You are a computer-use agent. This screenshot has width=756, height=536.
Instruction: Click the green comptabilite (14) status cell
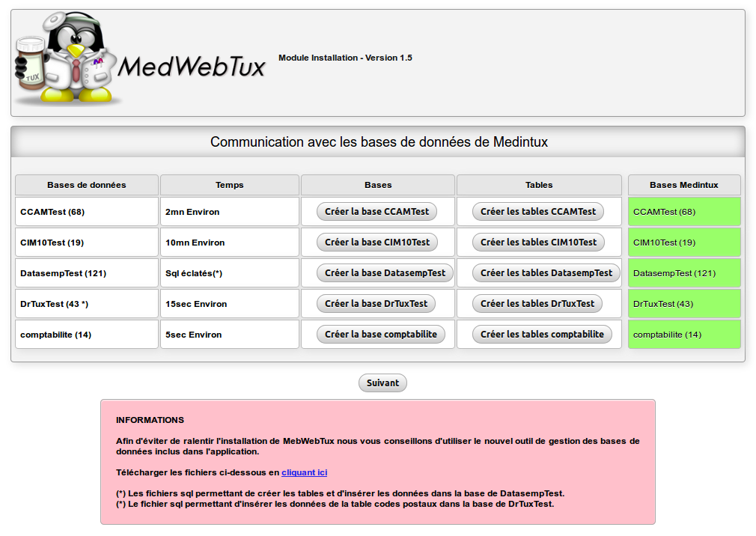pyautogui.click(x=683, y=335)
